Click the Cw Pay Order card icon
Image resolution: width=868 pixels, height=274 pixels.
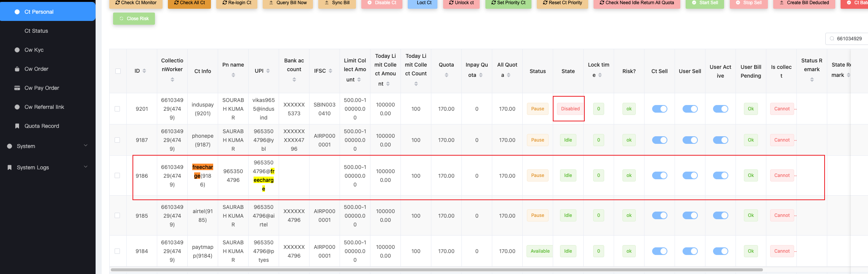click(17, 88)
